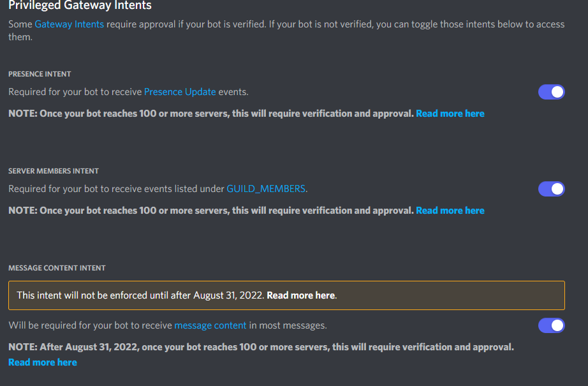Follow the Presence Update link

tap(180, 92)
